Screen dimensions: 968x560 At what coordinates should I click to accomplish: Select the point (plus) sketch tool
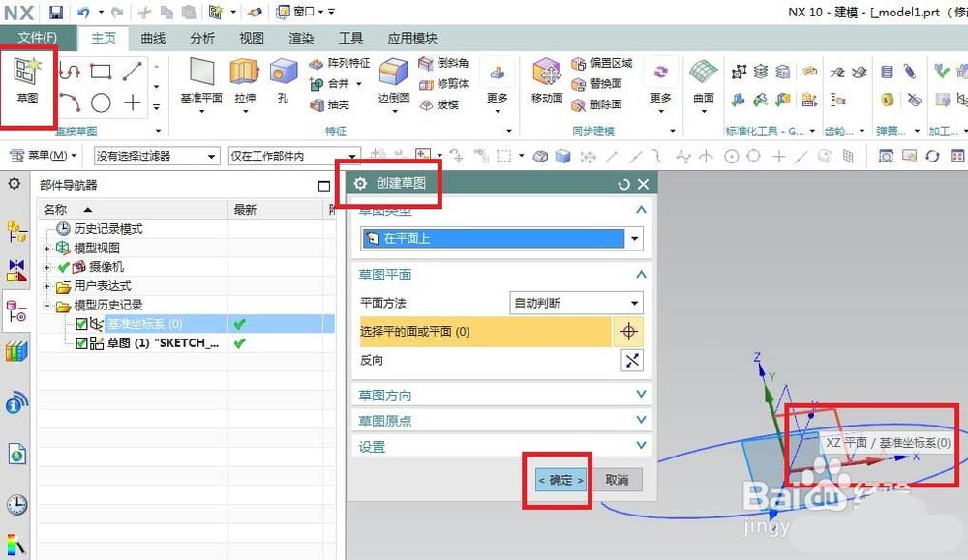132,103
